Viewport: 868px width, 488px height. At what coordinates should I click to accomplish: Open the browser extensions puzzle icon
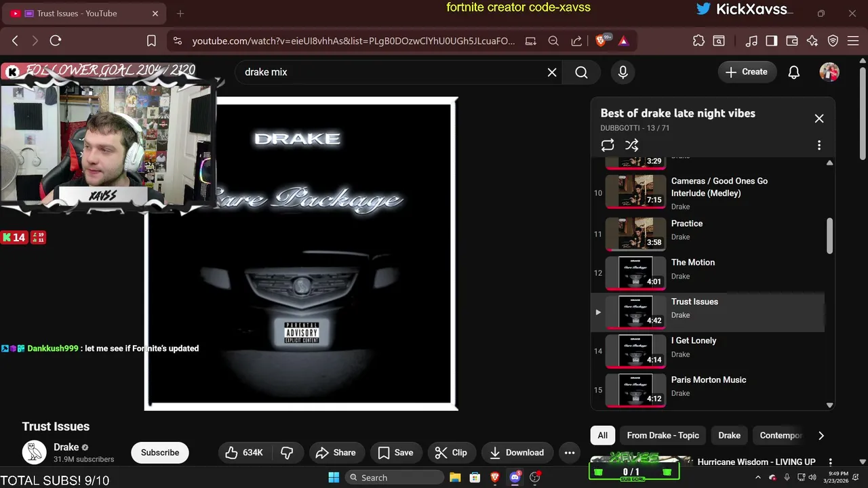pos(698,41)
